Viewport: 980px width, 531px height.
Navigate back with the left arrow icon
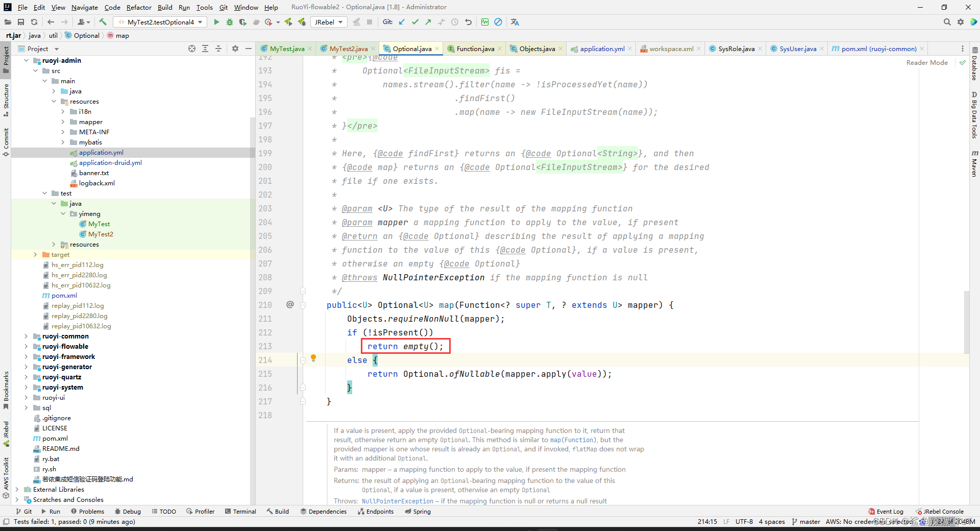(x=51, y=22)
